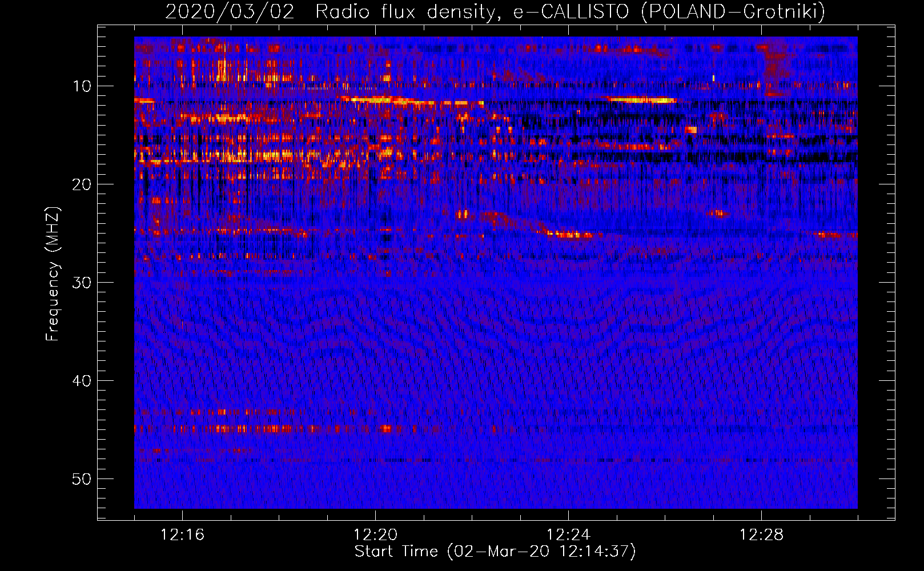Click the 50 MHz frequency tick label
Screen dimensions: 924x571
[82, 479]
